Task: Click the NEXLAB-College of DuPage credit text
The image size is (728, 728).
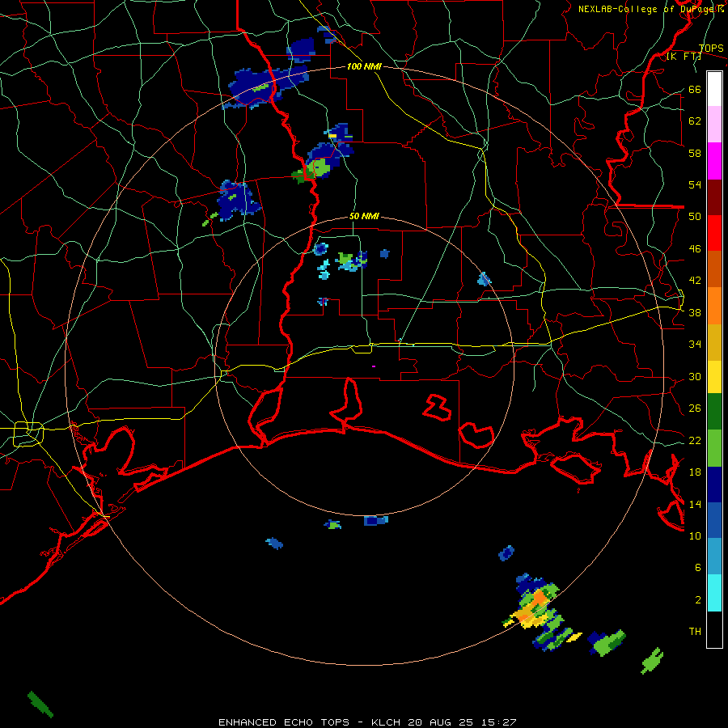Action: pyautogui.click(x=651, y=9)
